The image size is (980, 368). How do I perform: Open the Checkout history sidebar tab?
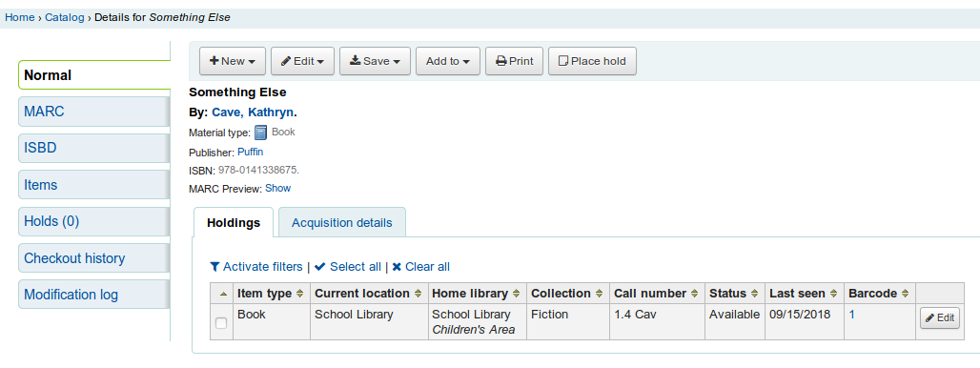[93, 258]
